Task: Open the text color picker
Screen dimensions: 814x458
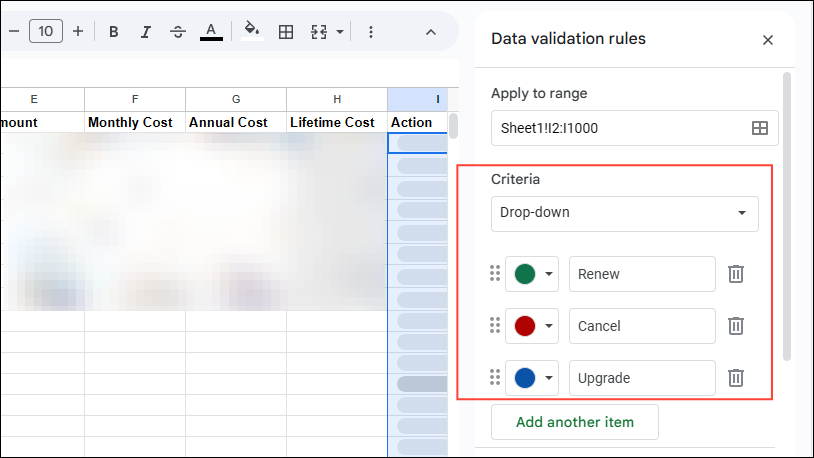Action: point(211,32)
